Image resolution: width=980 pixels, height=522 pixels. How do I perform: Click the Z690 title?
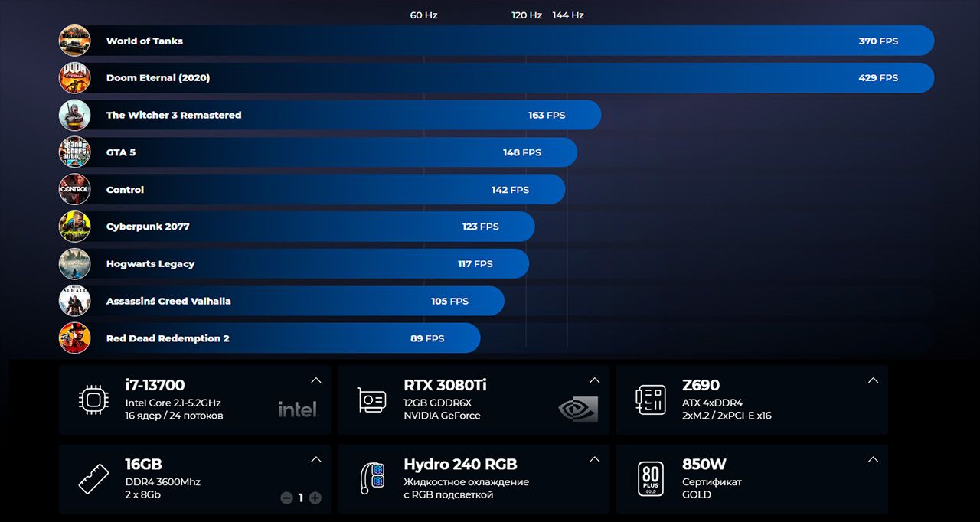701,385
